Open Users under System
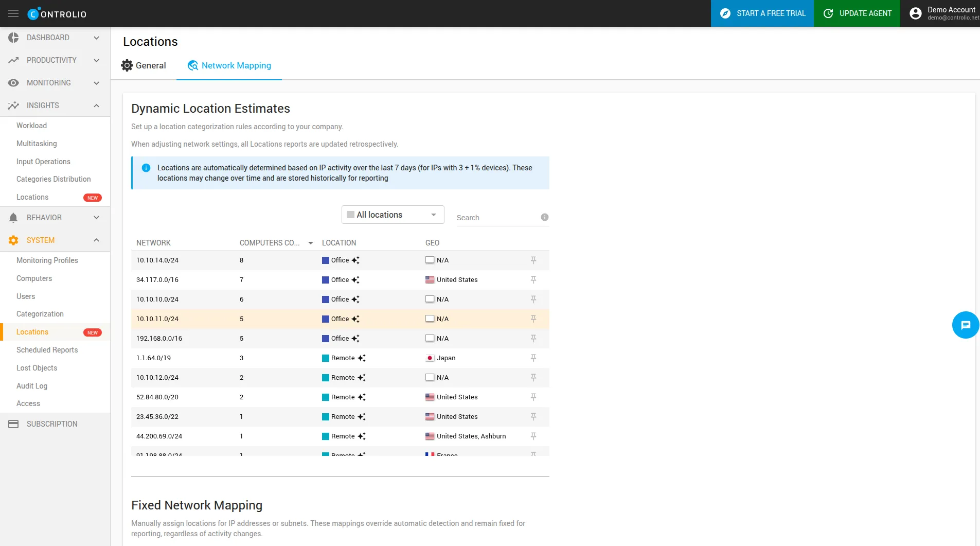980x546 pixels. coord(26,296)
